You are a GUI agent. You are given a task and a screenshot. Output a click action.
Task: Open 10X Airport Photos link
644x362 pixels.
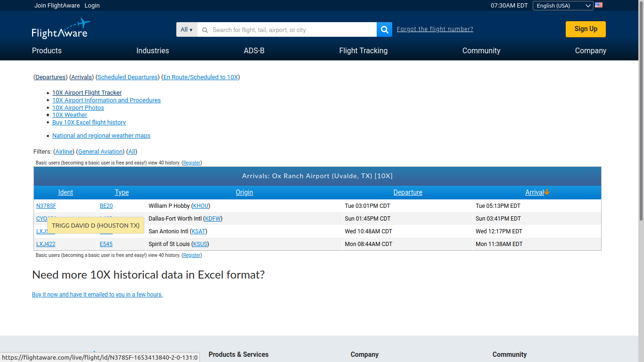pos(78,108)
